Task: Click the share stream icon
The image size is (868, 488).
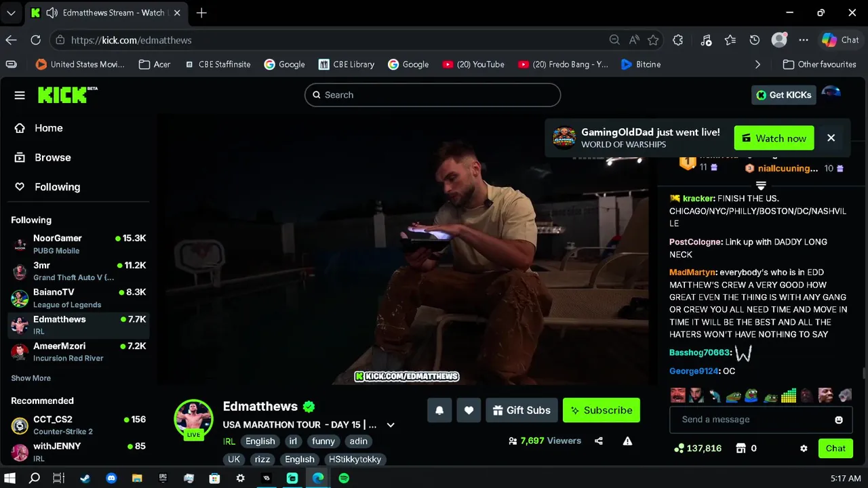Action: [599, 441]
